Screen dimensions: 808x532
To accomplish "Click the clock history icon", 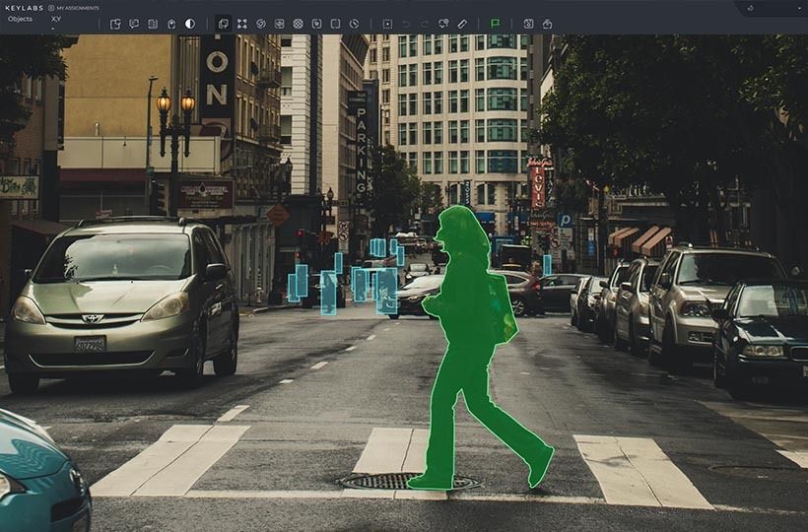I will (354, 24).
